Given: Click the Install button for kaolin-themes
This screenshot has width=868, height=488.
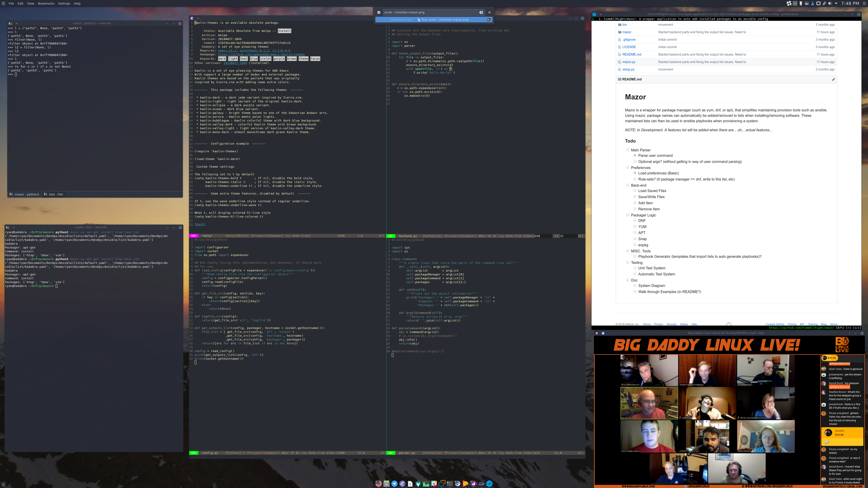Looking at the screenshot, I should coord(284,31).
